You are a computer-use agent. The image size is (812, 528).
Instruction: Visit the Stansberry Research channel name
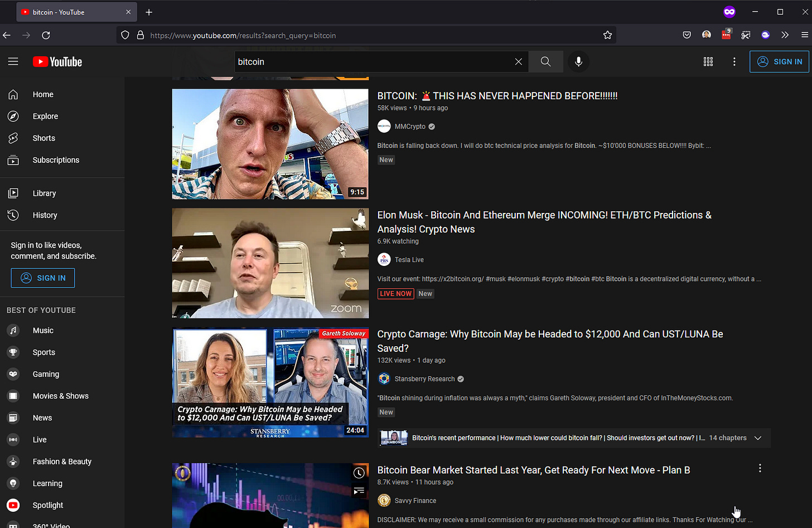(x=425, y=379)
